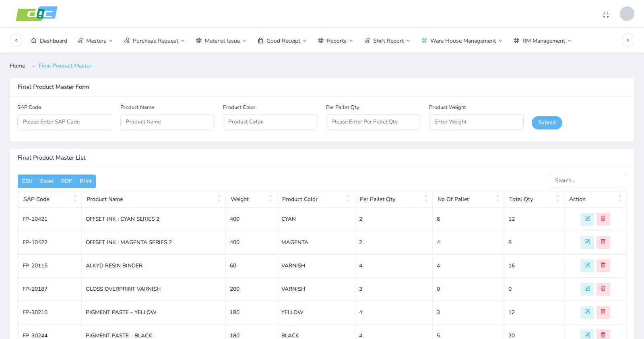Edit the ALKYD RESIN BINDER row
The height and width of the screenshot is (339, 644).
tap(587, 265)
